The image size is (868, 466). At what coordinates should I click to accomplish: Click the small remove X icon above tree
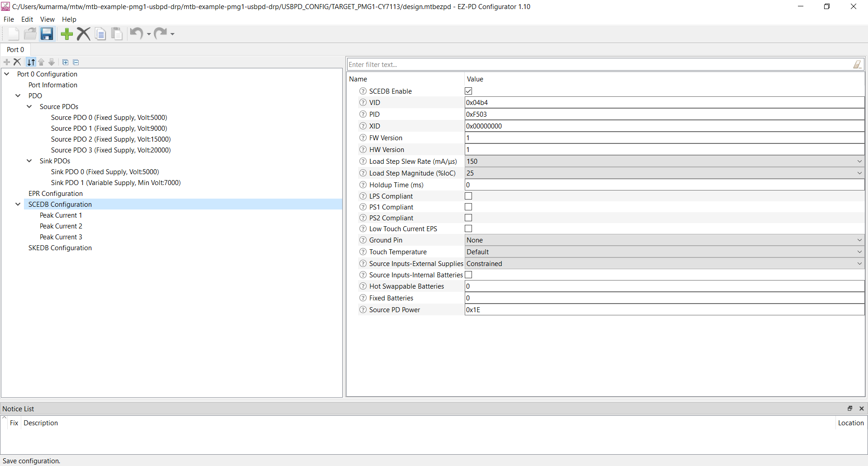17,62
